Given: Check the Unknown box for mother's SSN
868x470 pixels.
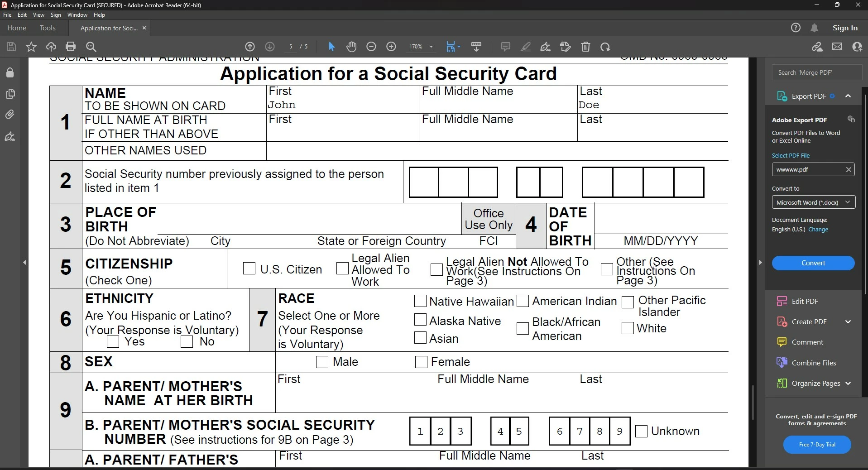Looking at the screenshot, I should tap(641, 431).
